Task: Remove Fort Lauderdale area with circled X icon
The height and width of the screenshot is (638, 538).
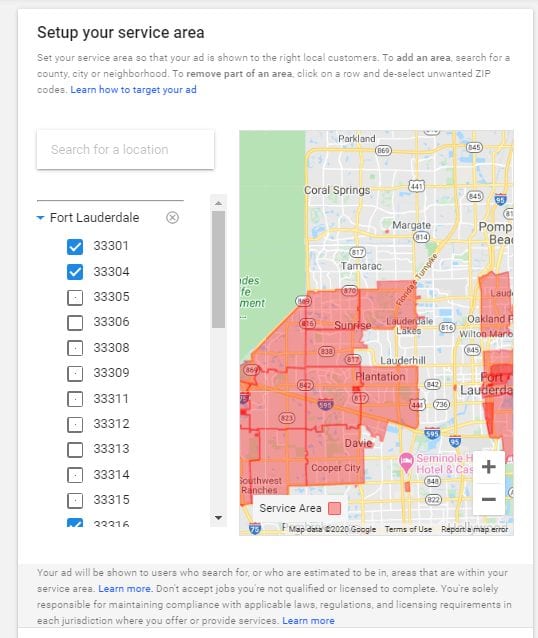Action: pyautogui.click(x=172, y=218)
